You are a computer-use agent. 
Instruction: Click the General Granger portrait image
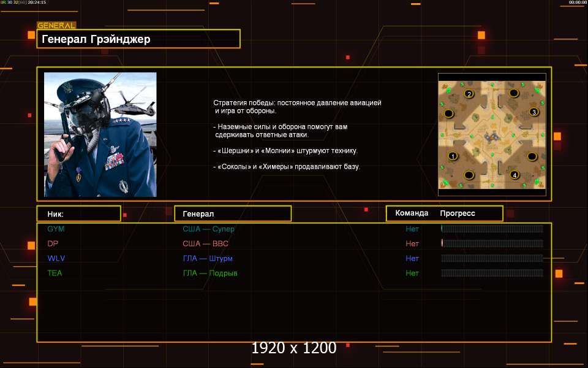100,134
